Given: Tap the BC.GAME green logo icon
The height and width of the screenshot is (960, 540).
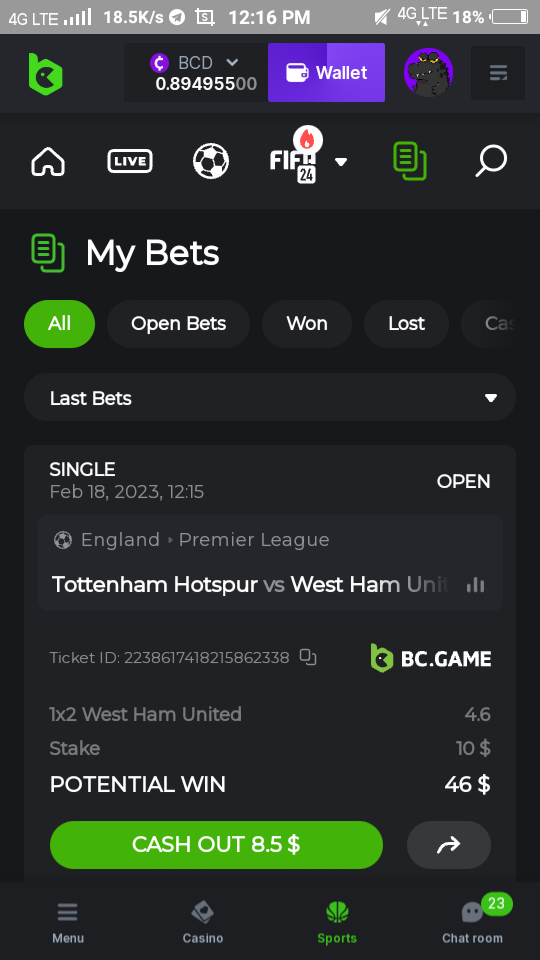Looking at the screenshot, I should pos(45,73).
